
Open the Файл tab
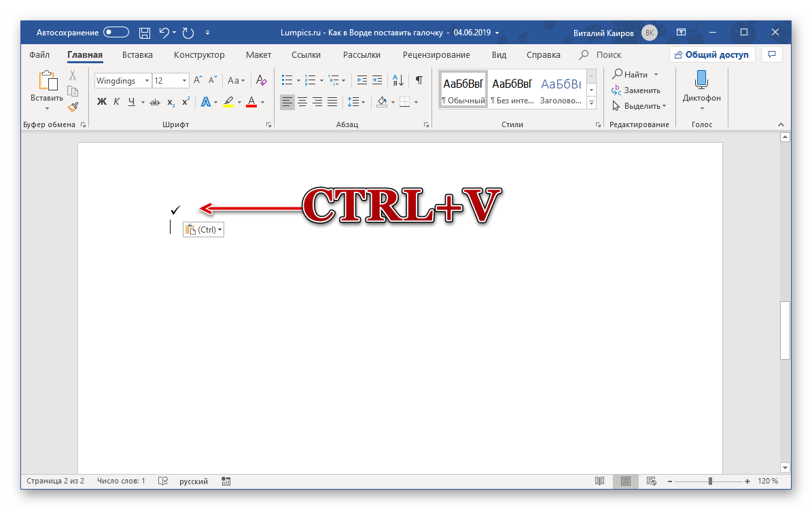click(39, 54)
